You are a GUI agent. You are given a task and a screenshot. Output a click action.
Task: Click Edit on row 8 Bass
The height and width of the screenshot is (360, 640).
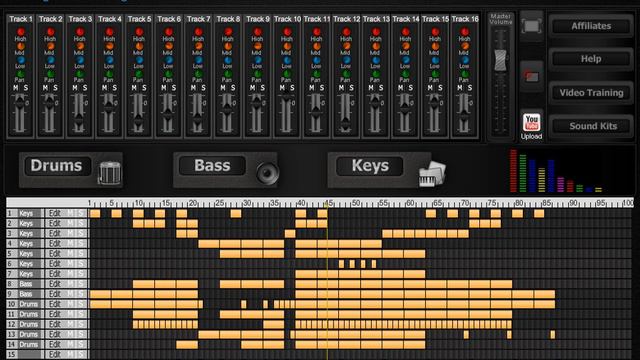click(x=54, y=284)
